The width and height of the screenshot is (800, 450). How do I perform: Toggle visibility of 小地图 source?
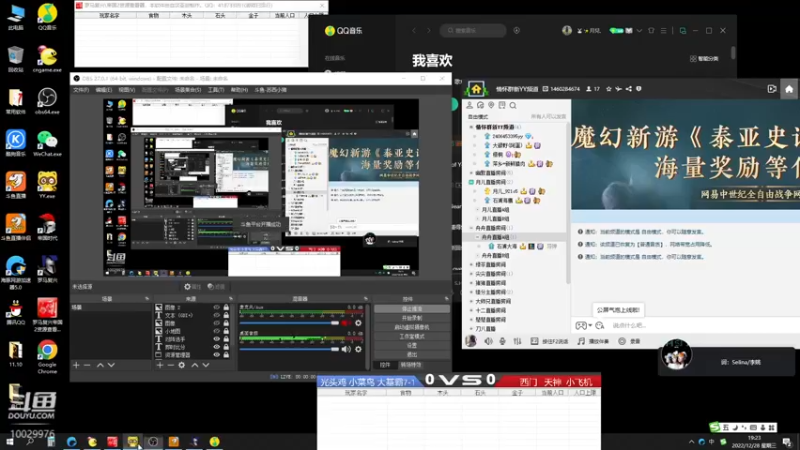pos(216,331)
